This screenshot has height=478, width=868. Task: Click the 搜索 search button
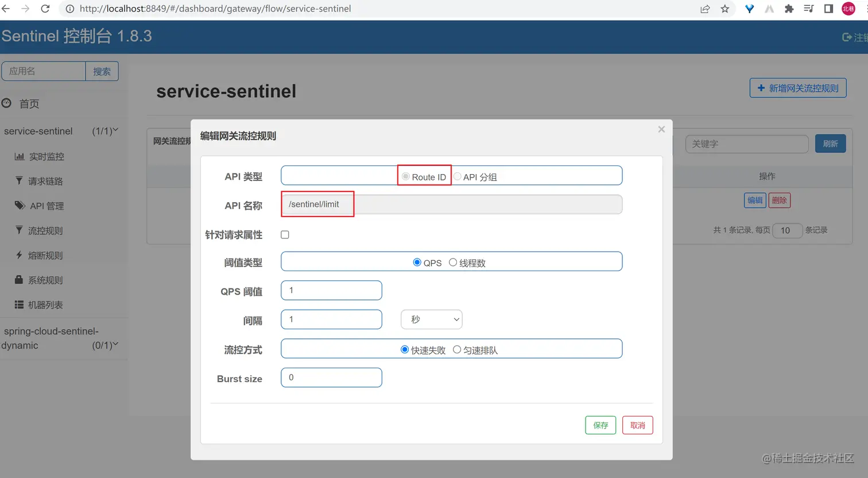pos(102,71)
